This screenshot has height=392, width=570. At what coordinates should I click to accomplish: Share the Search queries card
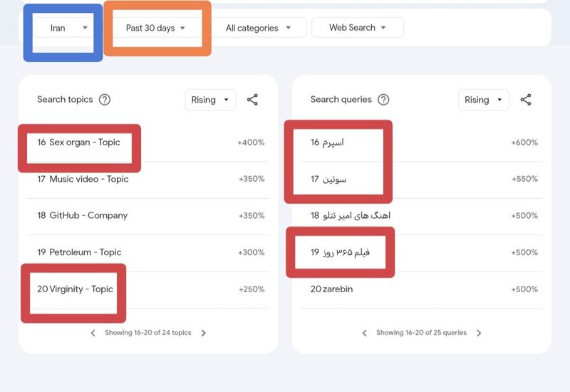(526, 100)
